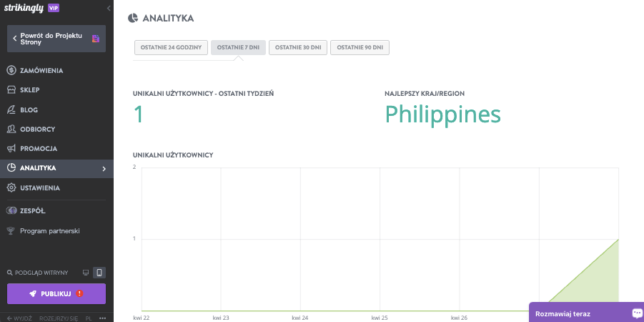Click the kwi 23 axis label

pyautogui.click(x=221, y=318)
